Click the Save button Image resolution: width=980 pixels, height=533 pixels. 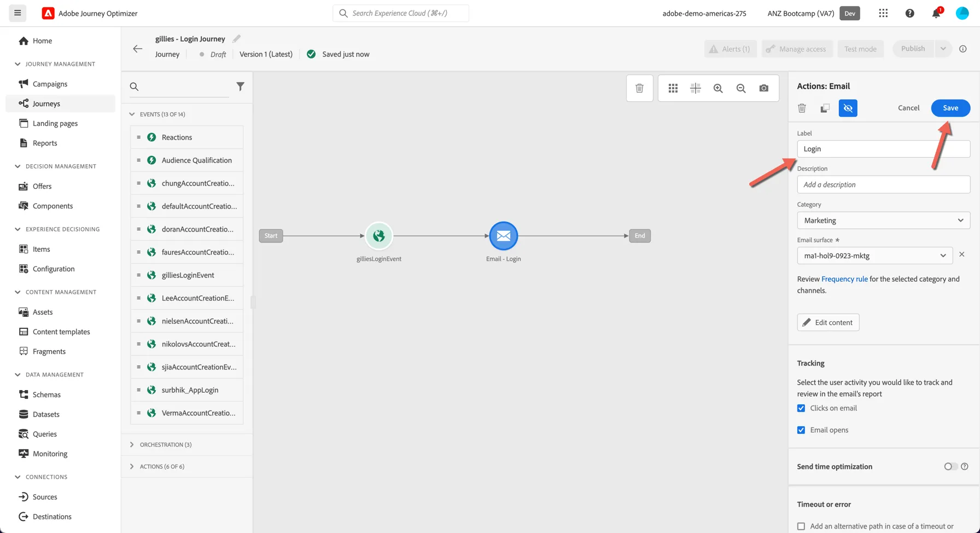(950, 108)
